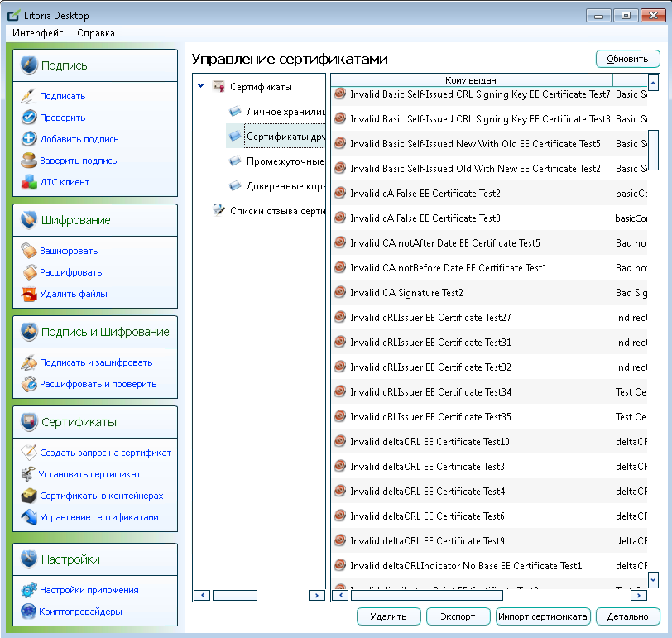Click the ДТС клиент cubes icon

pos(29,182)
